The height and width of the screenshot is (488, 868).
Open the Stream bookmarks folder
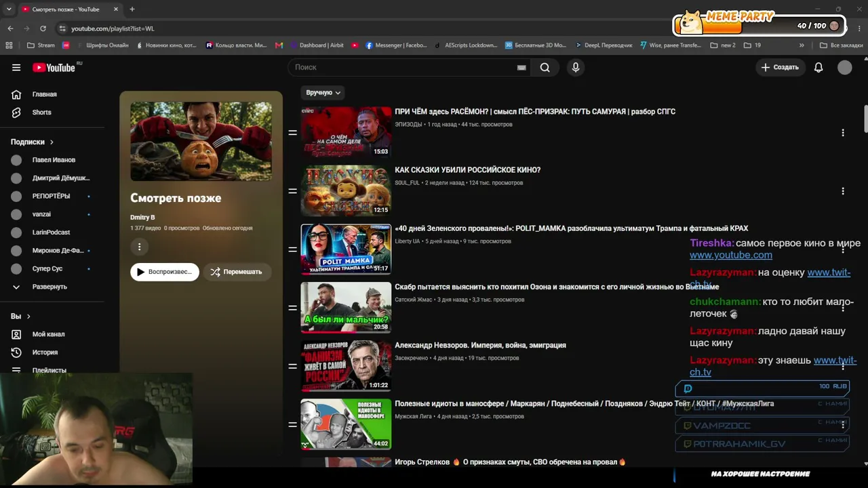coord(41,45)
